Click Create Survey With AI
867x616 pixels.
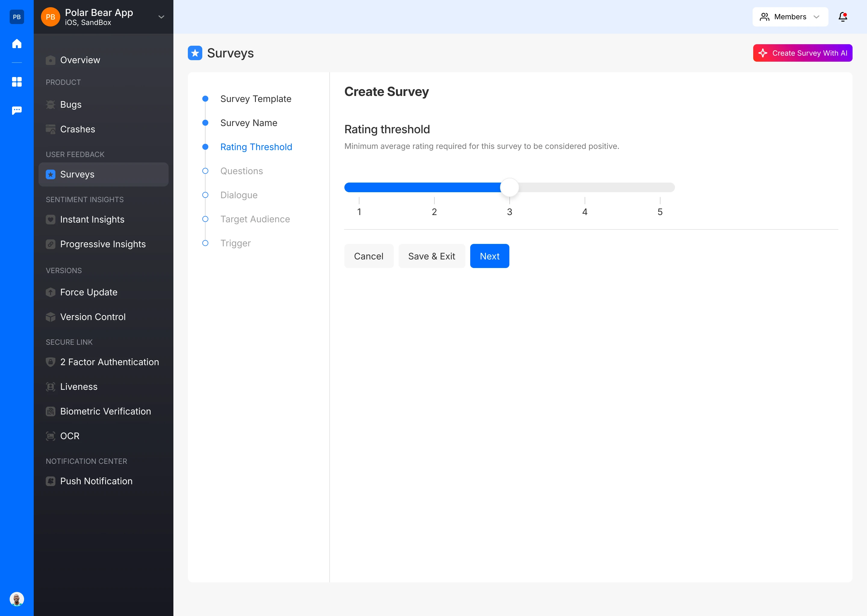point(803,53)
